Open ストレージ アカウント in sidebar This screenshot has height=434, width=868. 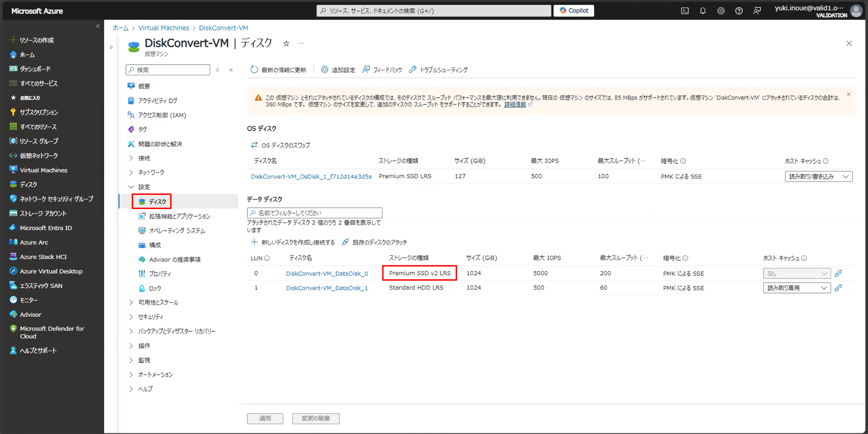43,214
